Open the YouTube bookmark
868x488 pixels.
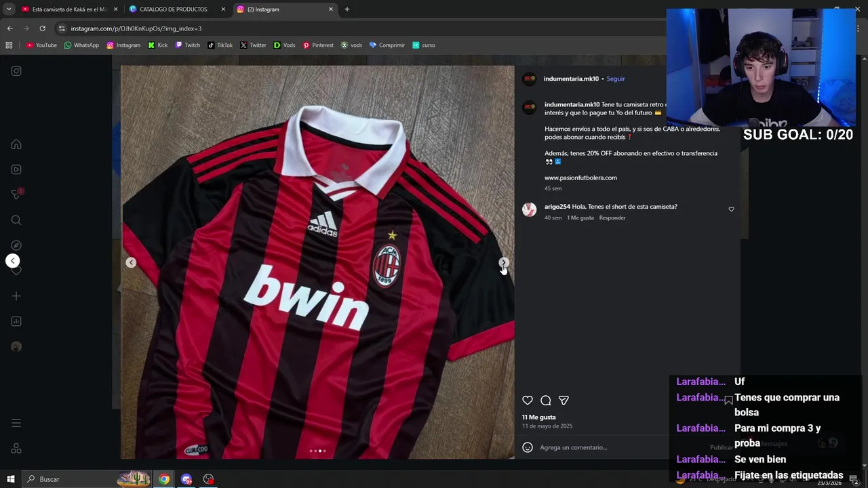pos(41,45)
